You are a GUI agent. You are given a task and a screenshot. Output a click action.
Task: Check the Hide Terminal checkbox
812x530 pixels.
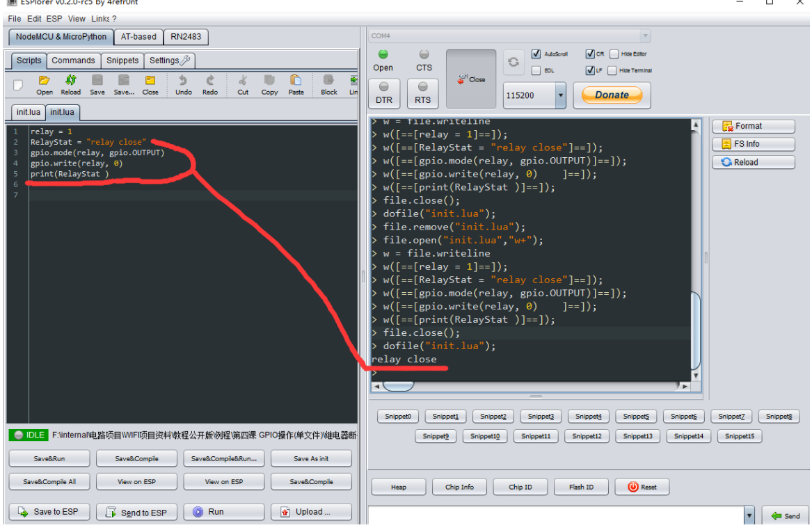(x=612, y=70)
